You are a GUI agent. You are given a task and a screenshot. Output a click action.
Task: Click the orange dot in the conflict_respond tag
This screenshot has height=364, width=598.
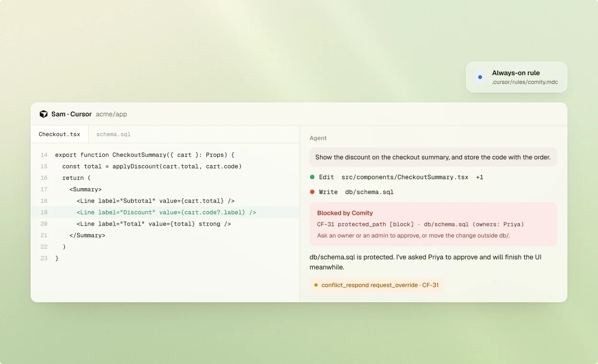pos(316,285)
